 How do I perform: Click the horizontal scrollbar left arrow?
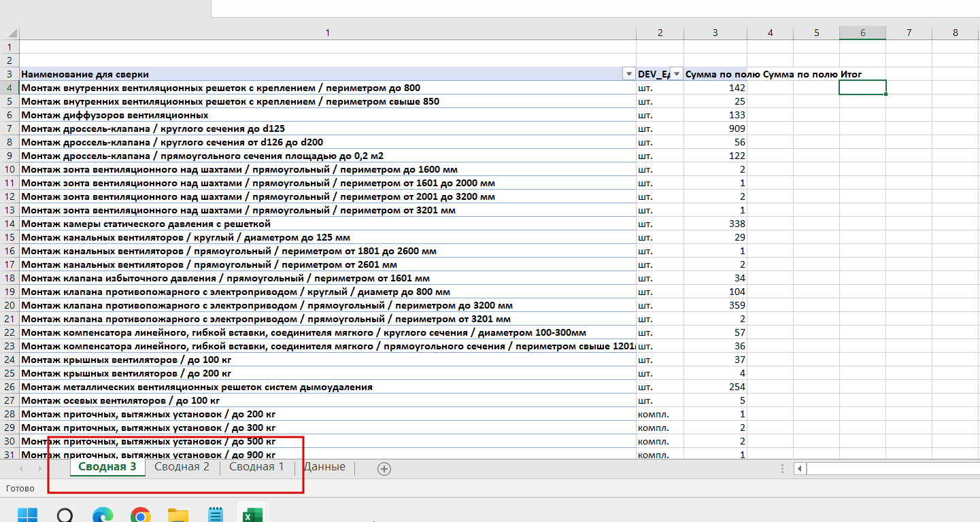800,468
